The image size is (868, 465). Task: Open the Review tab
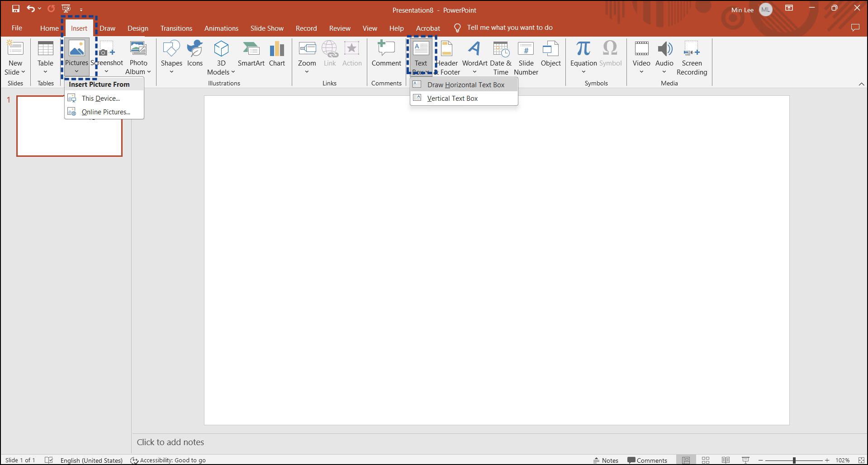(340, 28)
